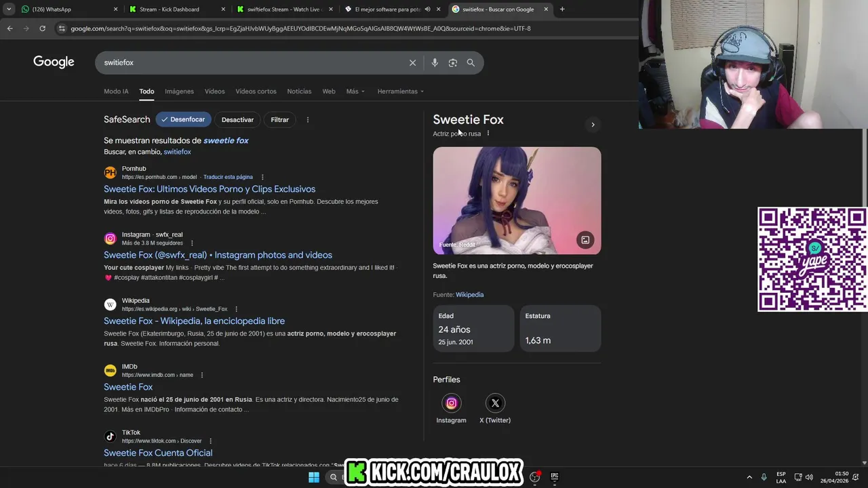868x488 pixels.
Task: Close the Stream - Kick Dashboard tab
Action: point(223,9)
